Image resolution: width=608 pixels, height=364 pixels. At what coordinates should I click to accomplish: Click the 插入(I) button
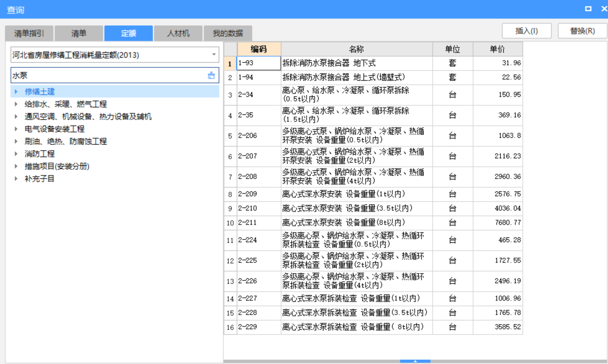pos(526,31)
